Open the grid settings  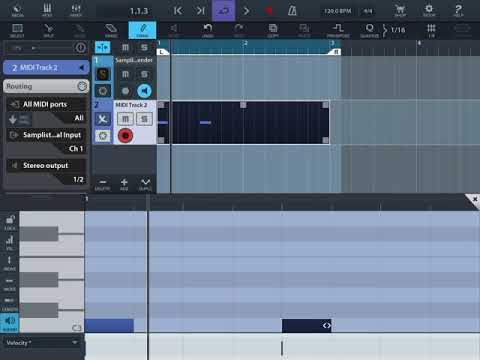pos(431,30)
